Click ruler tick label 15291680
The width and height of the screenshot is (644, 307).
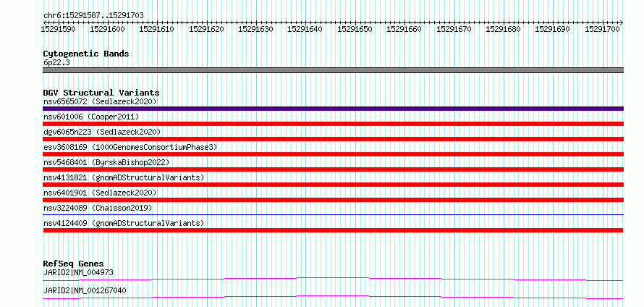click(x=503, y=29)
